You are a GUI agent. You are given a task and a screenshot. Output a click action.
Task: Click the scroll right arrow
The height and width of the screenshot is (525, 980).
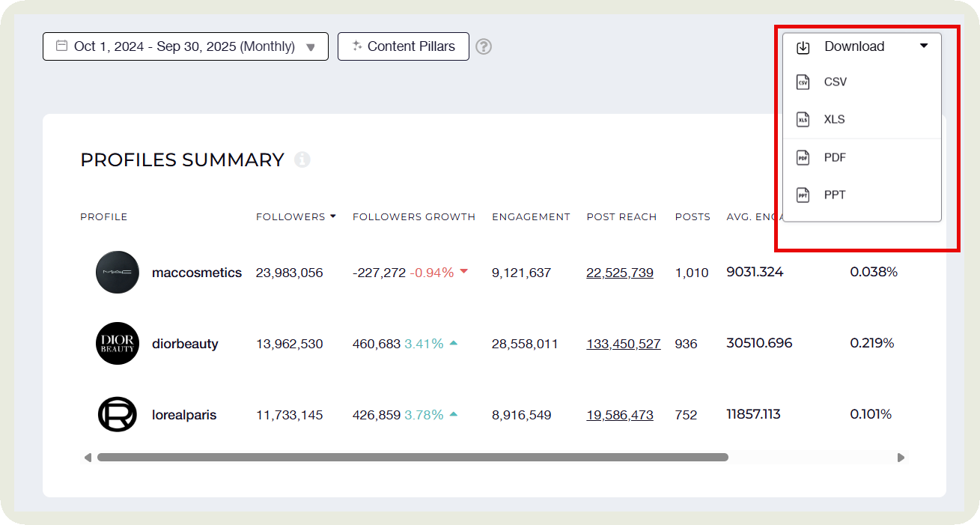tap(901, 457)
